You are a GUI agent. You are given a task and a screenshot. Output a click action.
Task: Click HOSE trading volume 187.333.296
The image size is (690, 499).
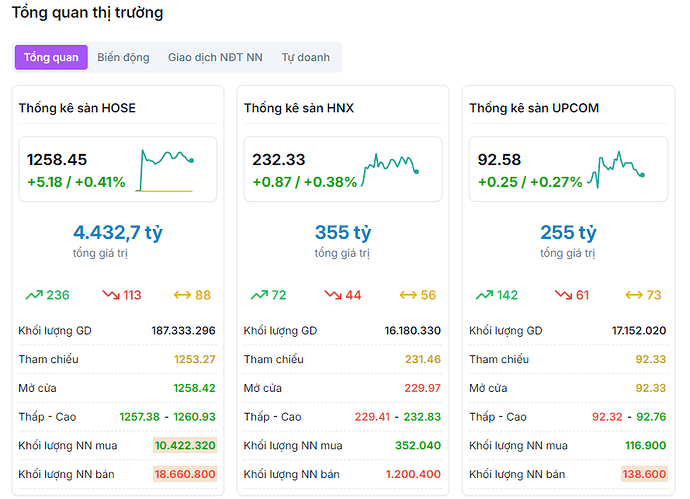tap(184, 330)
